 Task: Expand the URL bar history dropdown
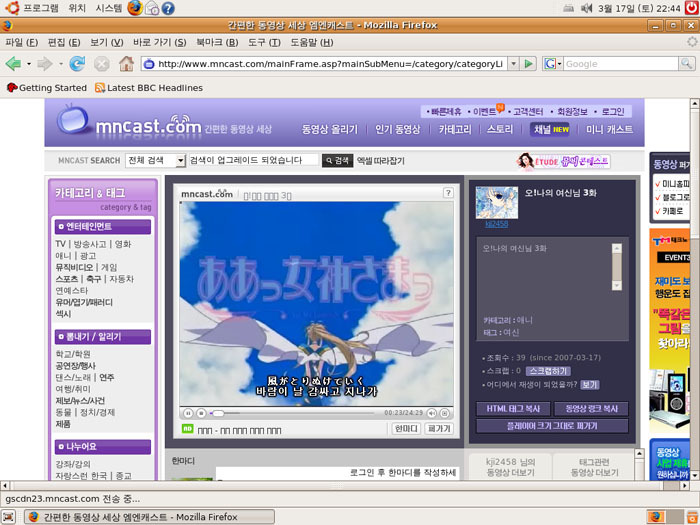click(513, 64)
